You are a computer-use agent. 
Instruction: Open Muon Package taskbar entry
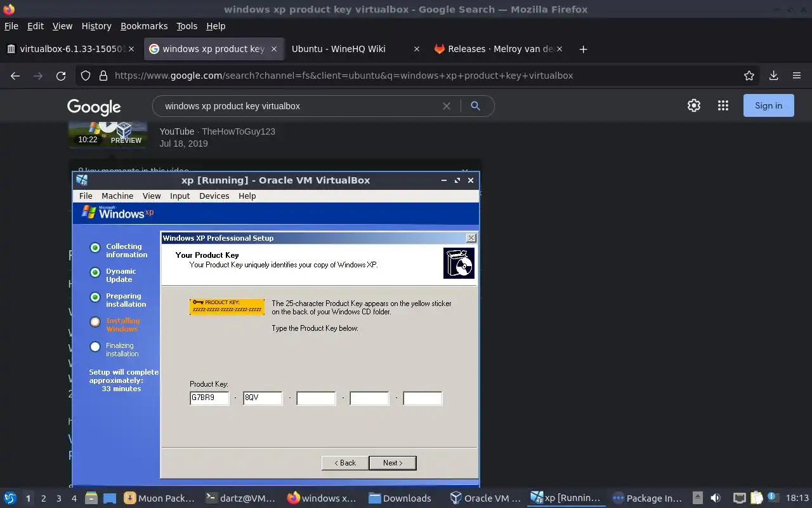[x=160, y=498]
